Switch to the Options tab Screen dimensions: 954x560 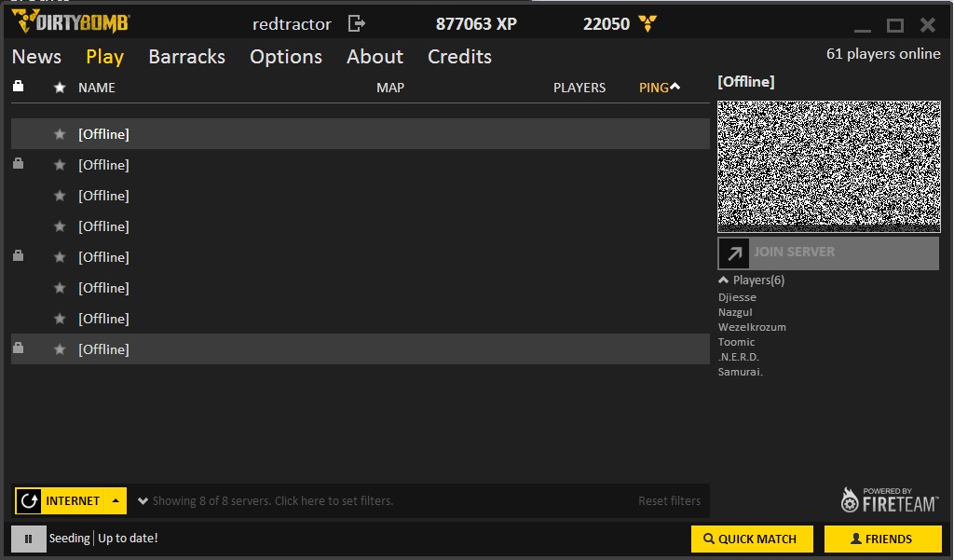tap(285, 57)
